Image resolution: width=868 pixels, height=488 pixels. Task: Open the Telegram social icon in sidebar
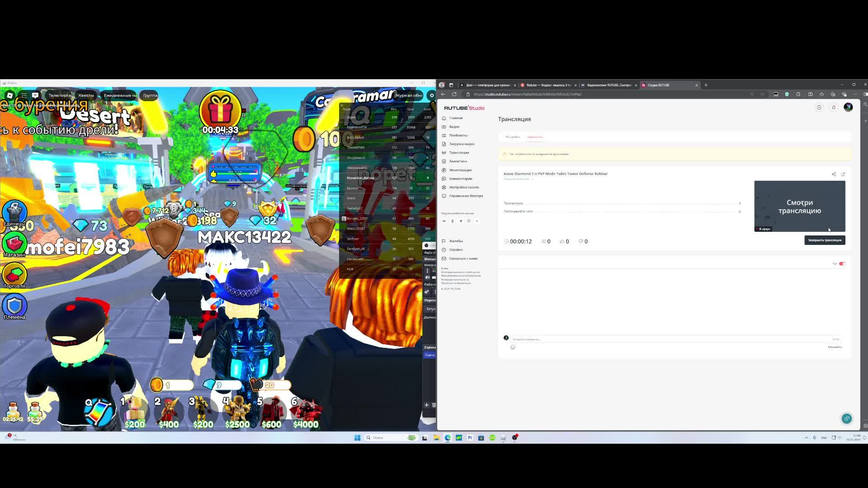pyautogui.click(x=461, y=221)
